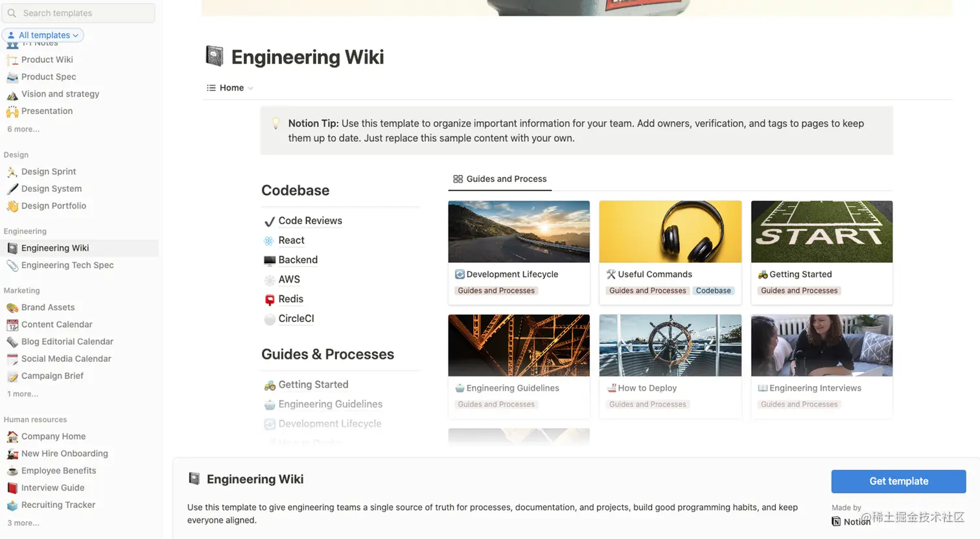980x539 pixels.
Task: Click the New Hire Onboarding icon
Action: click(x=12, y=453)
